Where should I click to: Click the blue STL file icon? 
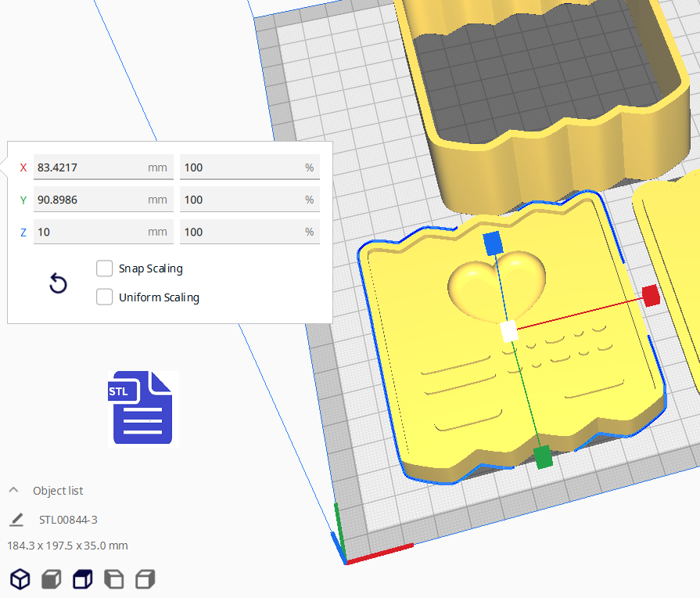[142, 408]
